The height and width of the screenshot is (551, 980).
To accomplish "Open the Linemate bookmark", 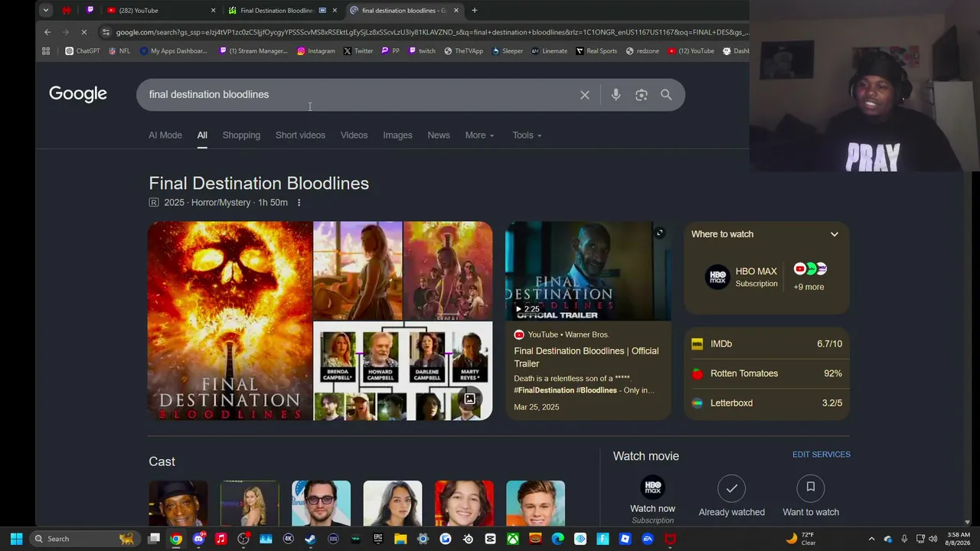I will [550, 51].
